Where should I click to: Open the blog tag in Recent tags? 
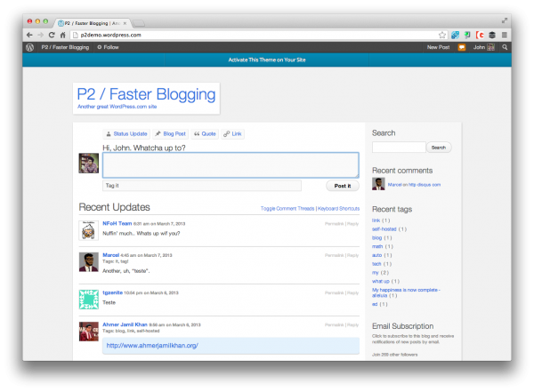(377, 238)
